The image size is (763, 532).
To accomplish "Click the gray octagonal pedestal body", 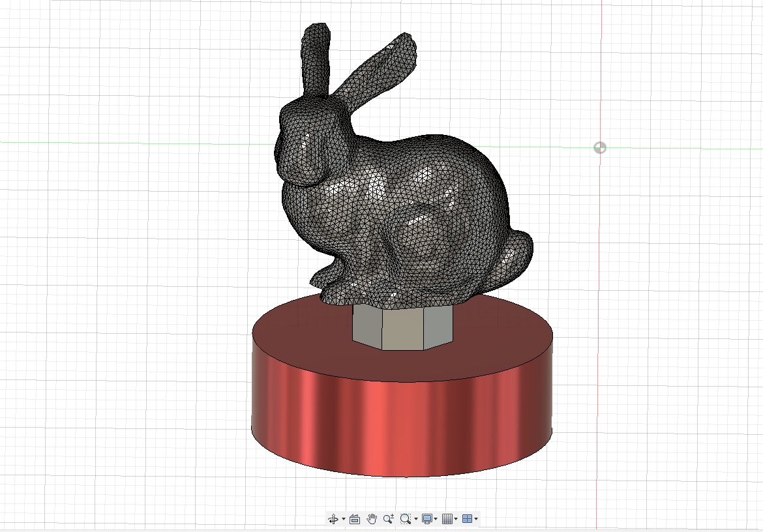I will [x=402, y=328].
